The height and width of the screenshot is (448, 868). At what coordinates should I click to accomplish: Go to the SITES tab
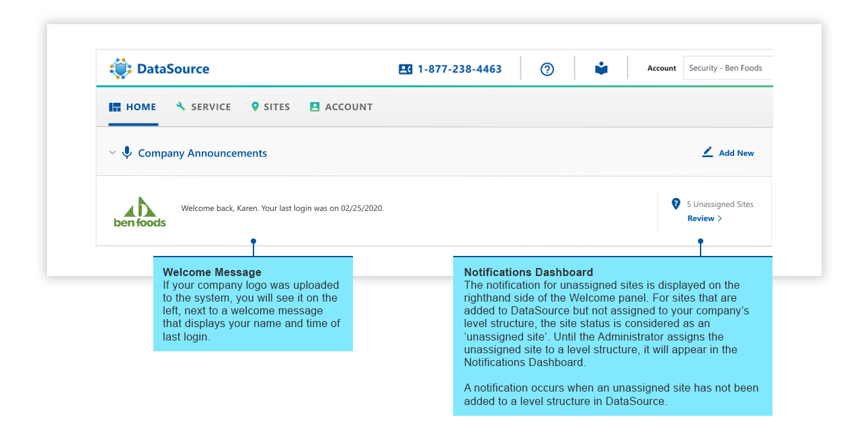(270, 107)
